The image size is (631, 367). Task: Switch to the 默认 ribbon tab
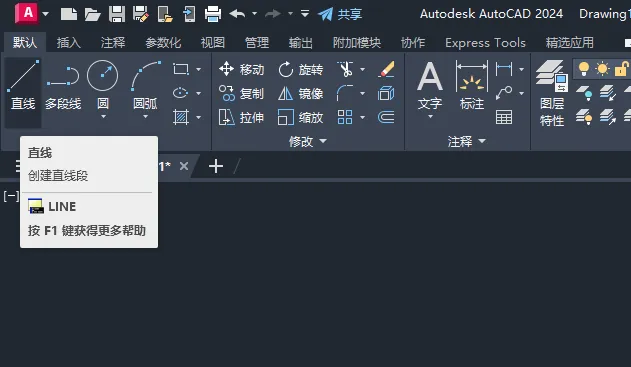pyautogui.click(x=25, y=42)
